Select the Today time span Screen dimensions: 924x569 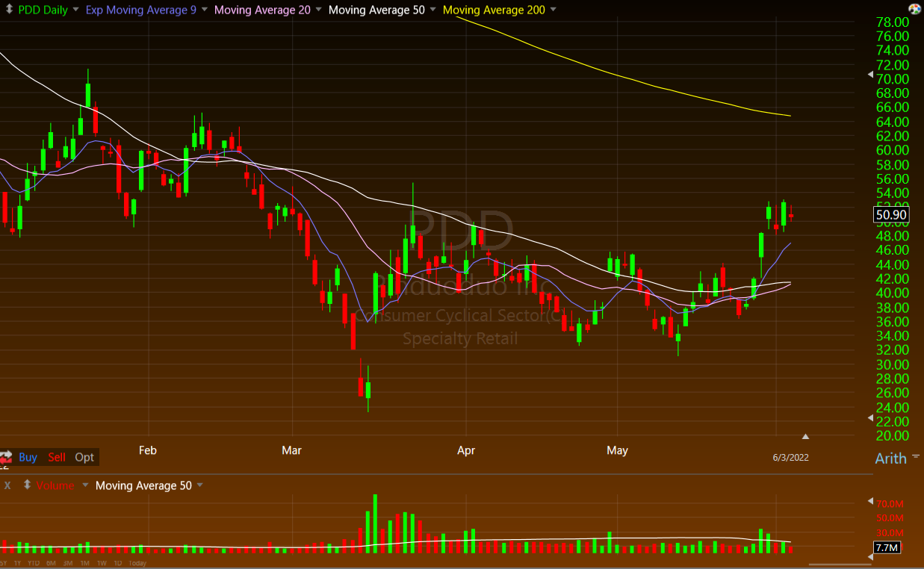tap(138, 563)
